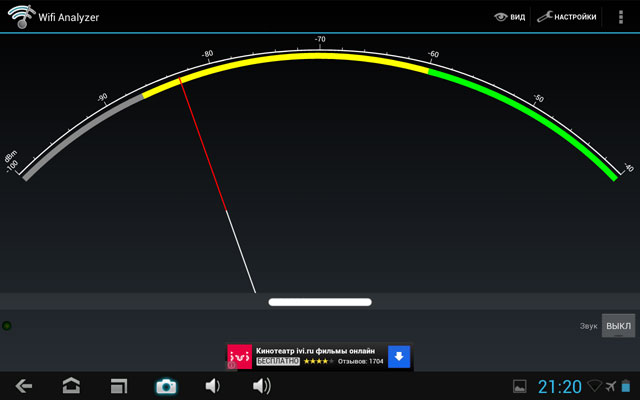Tap the -90 label on gauge
Viewport: 640px width, 400px height.
(102, 97)
